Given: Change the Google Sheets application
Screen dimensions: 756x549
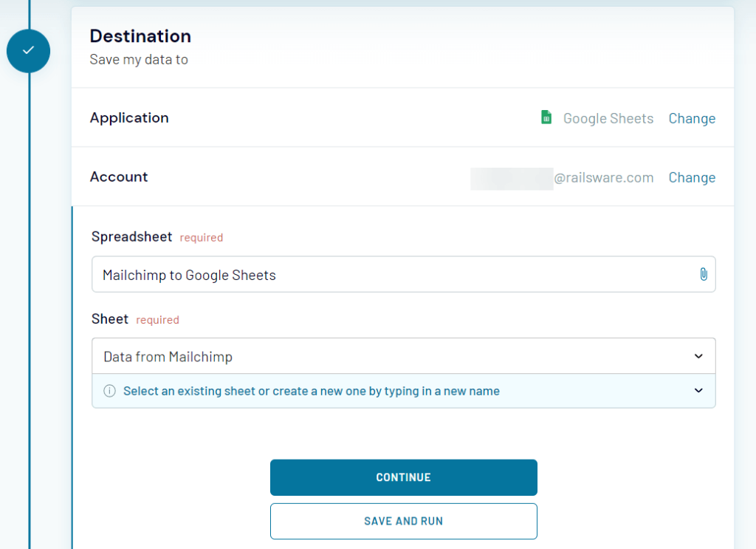Looking at the screenshot, I should click(691, 118).
